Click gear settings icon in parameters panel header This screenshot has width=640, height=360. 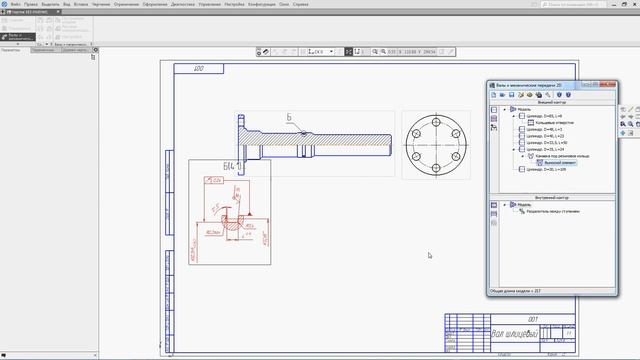coord(96,50)
